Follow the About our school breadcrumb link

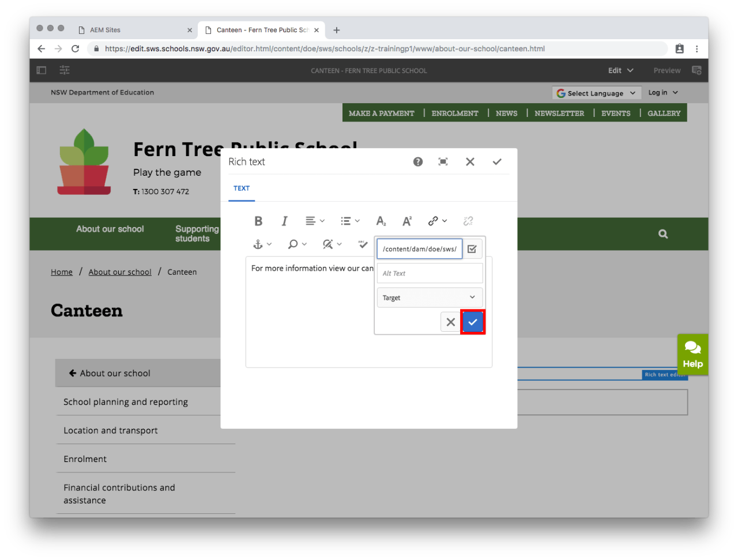[120, 272]
